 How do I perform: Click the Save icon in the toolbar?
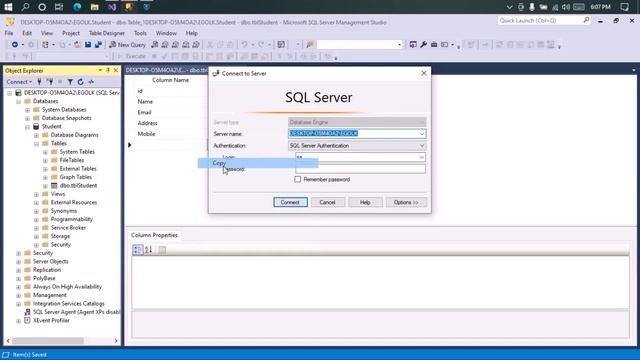(88, 44)
